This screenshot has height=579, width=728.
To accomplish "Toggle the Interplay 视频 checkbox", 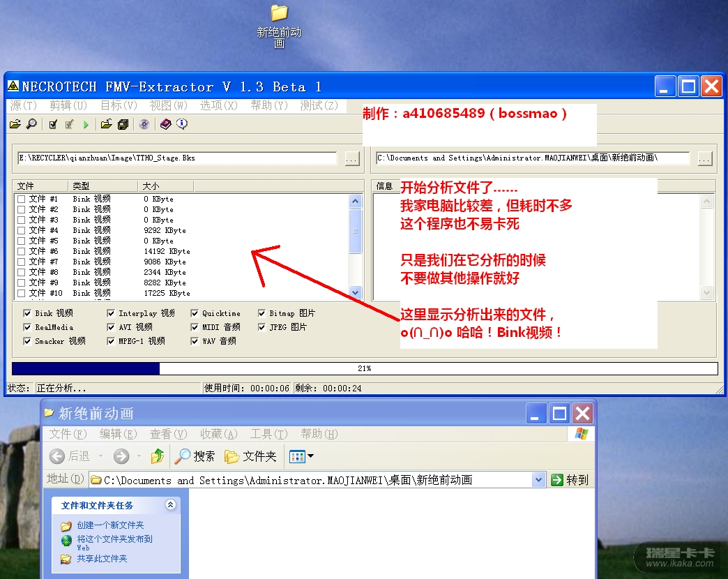I will click(110, 313).
